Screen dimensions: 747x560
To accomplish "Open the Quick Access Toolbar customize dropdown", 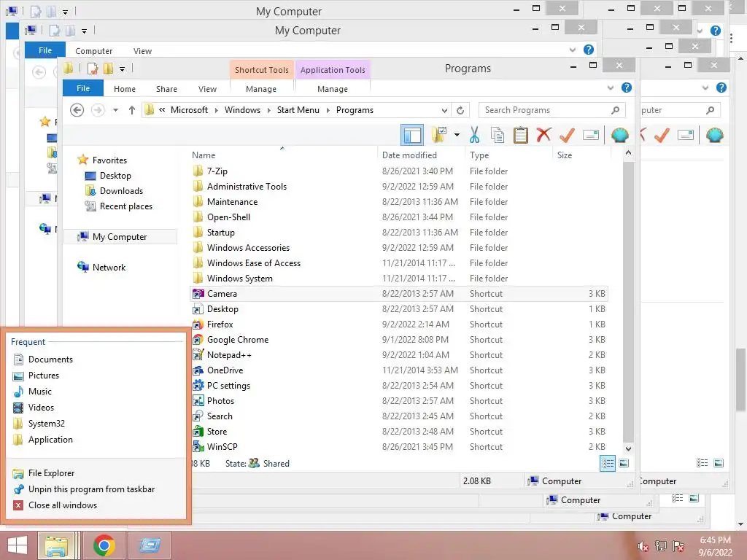I will tap(122, 69).
